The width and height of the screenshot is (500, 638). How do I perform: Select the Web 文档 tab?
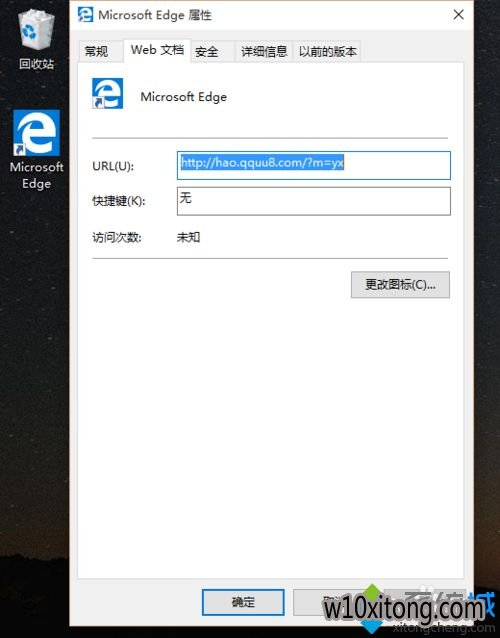click(x=157, y=50)
